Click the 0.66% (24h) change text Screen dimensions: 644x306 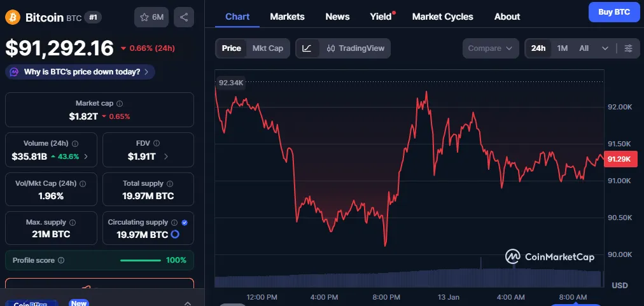coord(152,48)
